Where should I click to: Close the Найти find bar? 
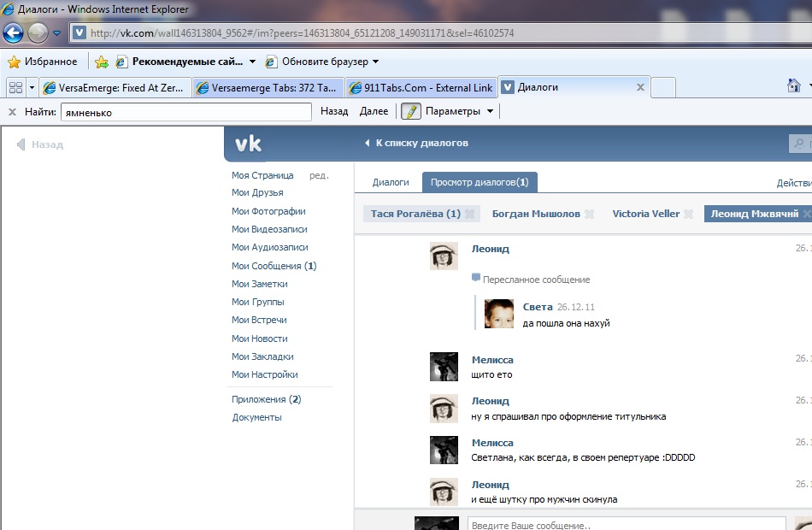click(x=13, y=111)
